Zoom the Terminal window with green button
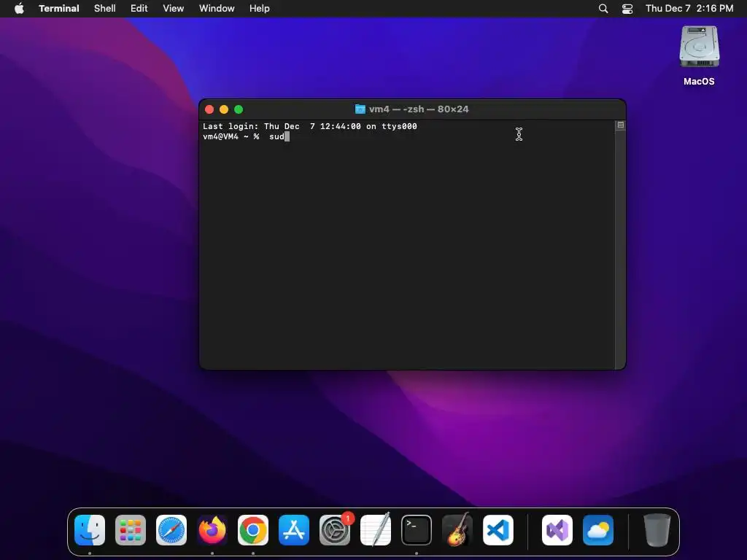Screen dimensions: 747x560 [x=239, y=109]
